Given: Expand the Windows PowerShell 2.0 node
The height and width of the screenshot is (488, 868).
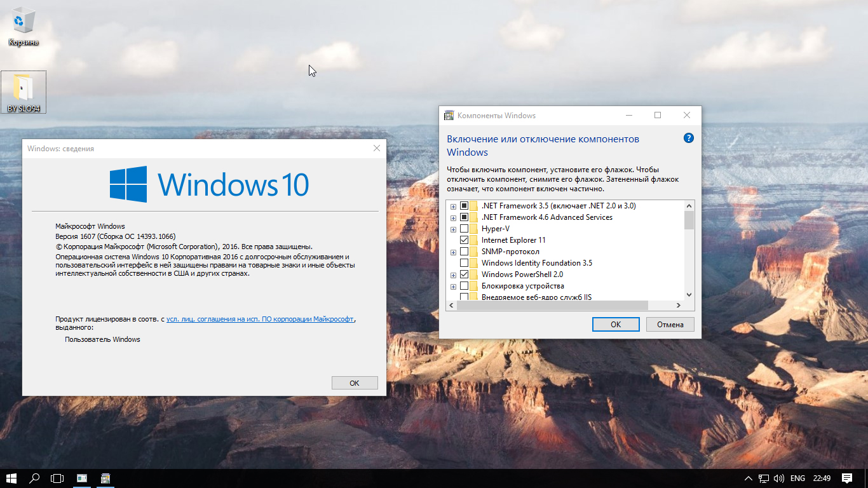Looking at the screenshot, I should coord(453,274).
